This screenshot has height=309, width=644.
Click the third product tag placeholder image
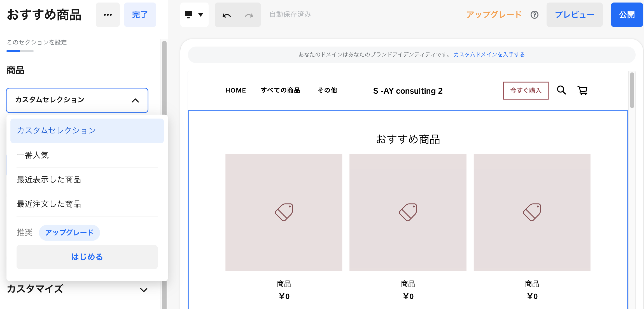click(532, 212)
